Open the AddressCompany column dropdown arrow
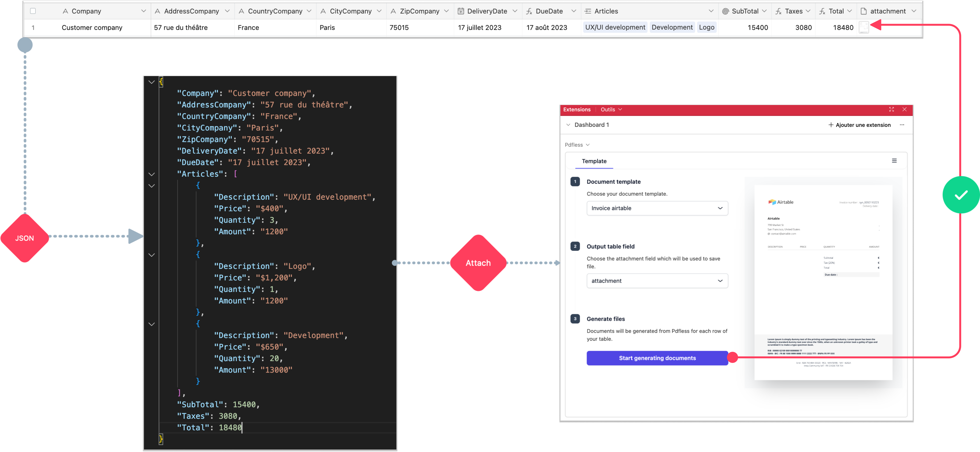 227,11
